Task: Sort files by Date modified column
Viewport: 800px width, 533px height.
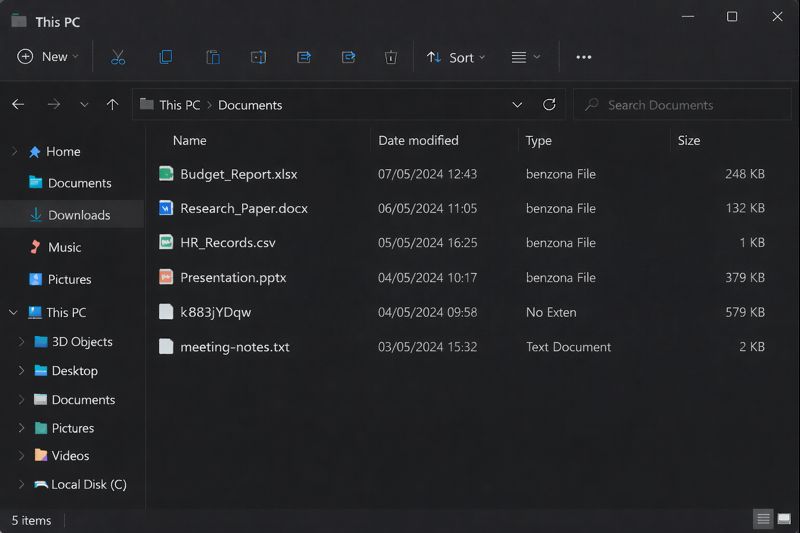Action: pyautogui.click(x=418, y=141)
